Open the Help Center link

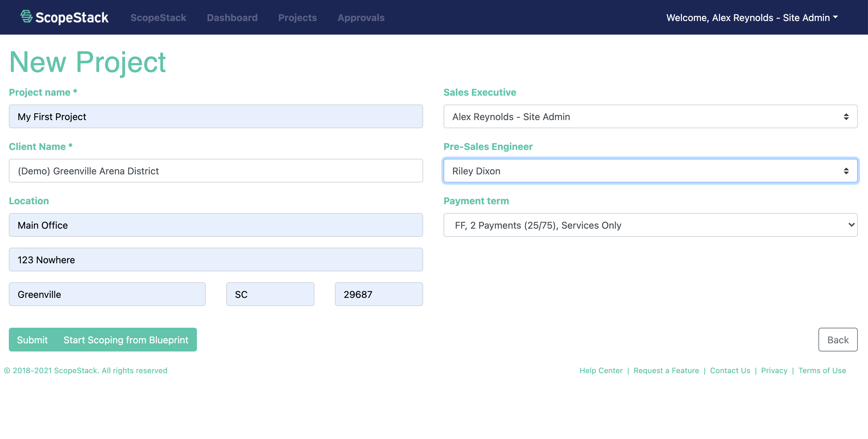tap(601, 370)
